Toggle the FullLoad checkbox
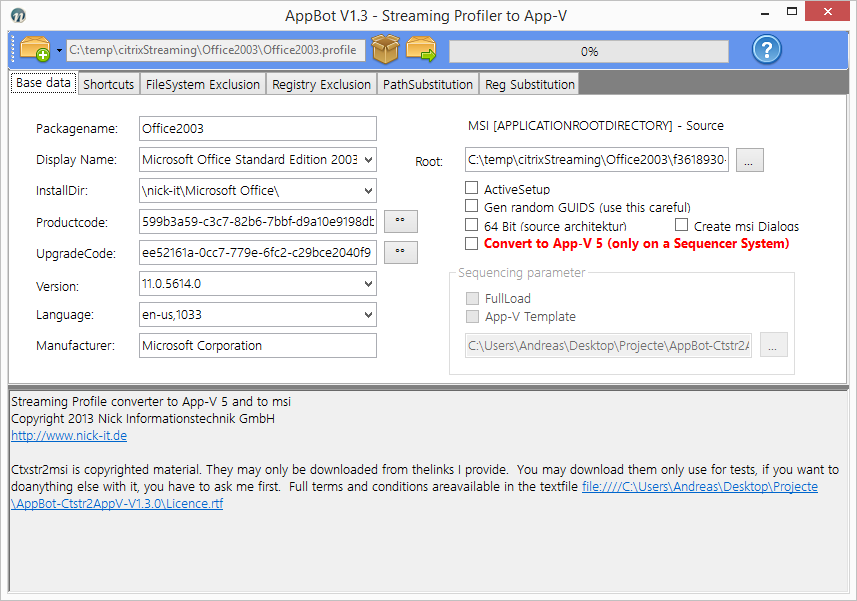This screenshot has width=857, height=601. coord(472,298)
